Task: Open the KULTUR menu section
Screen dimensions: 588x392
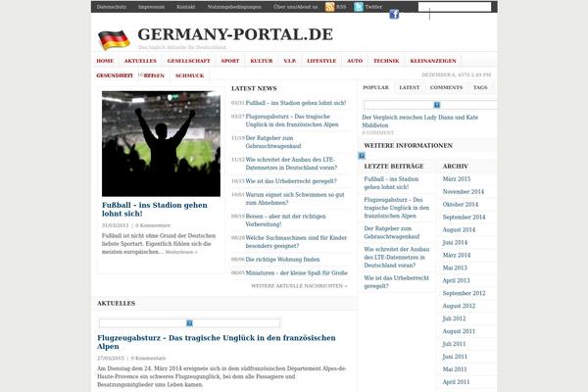Action: coord(262,61)
